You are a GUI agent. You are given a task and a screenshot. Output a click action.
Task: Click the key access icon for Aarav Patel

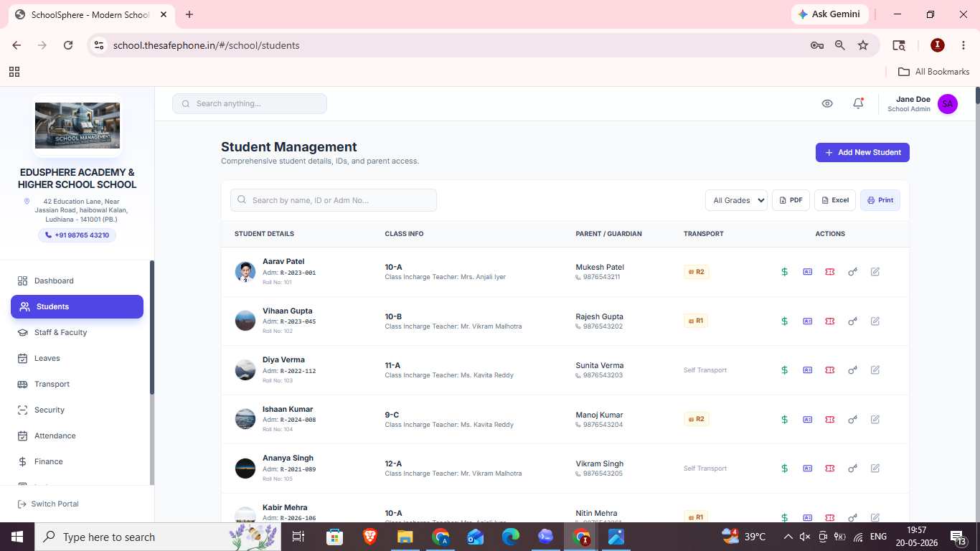tap(852, 272)
